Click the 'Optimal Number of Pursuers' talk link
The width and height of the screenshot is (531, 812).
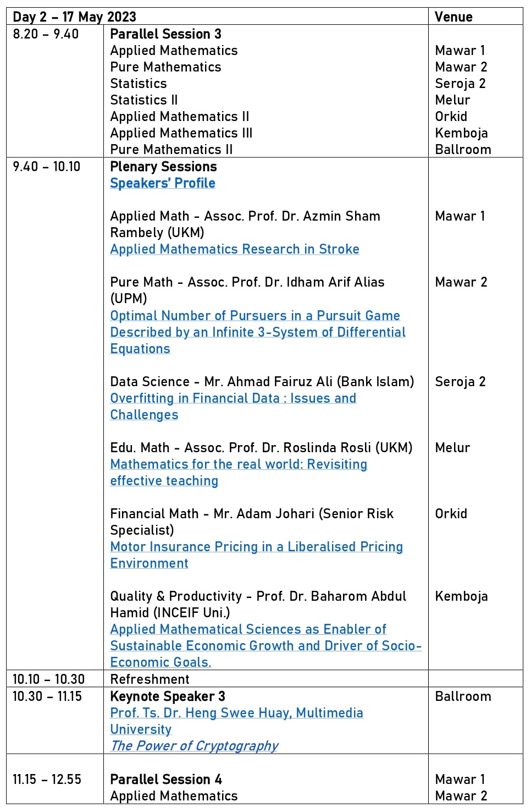(x=255, y=316)
